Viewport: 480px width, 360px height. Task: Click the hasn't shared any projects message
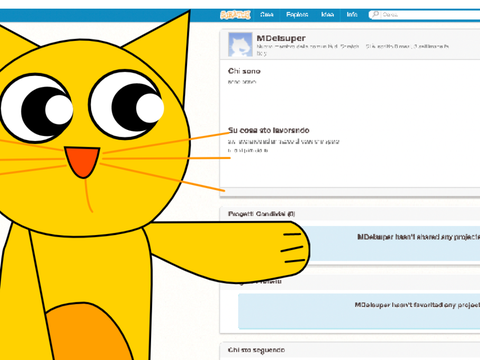tap(419, 237)
